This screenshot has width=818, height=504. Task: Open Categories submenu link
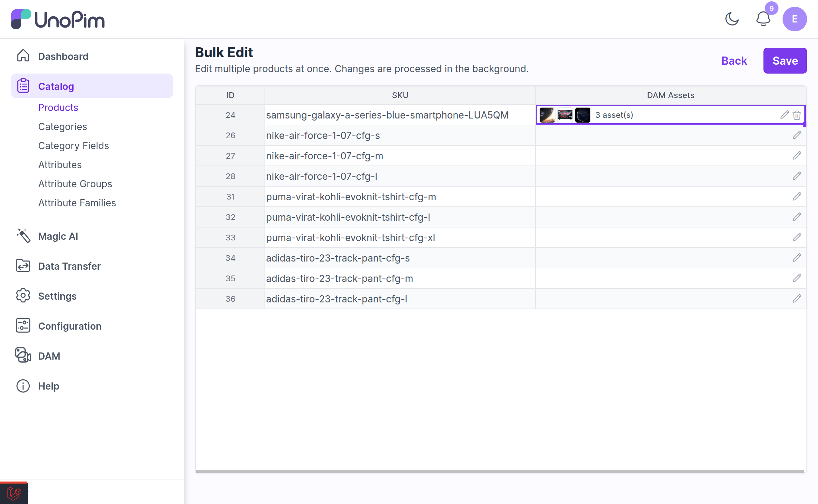[63, 126]
